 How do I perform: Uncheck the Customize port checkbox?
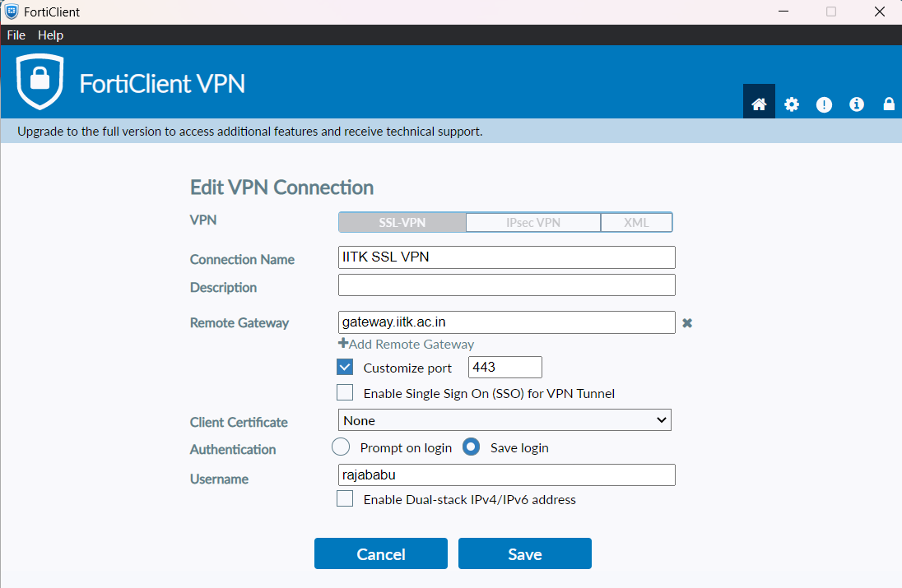(x=345, y=367)
